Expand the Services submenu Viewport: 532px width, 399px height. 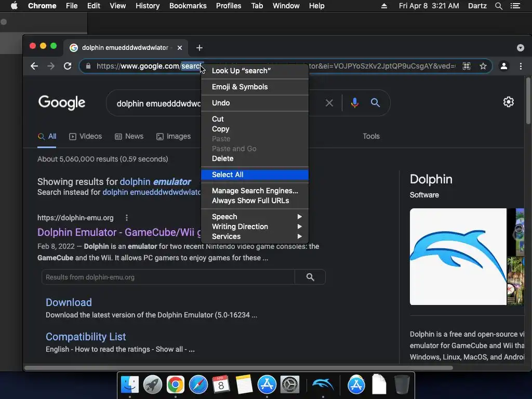click(x=255, y=236)
